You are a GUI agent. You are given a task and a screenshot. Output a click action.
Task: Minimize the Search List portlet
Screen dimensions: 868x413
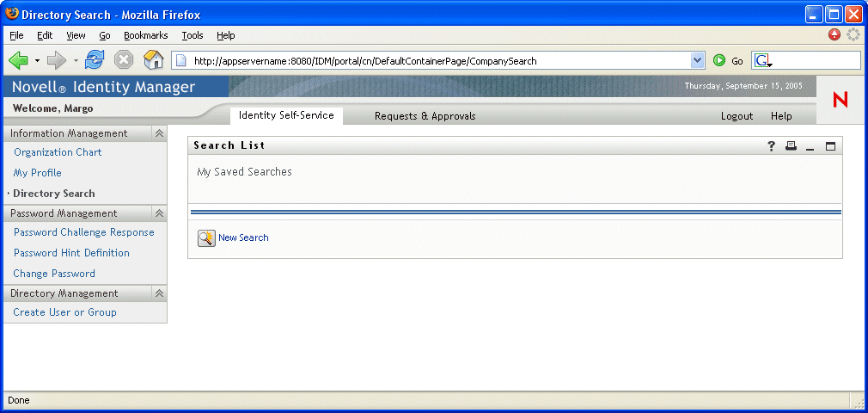[x=810, y=147]
